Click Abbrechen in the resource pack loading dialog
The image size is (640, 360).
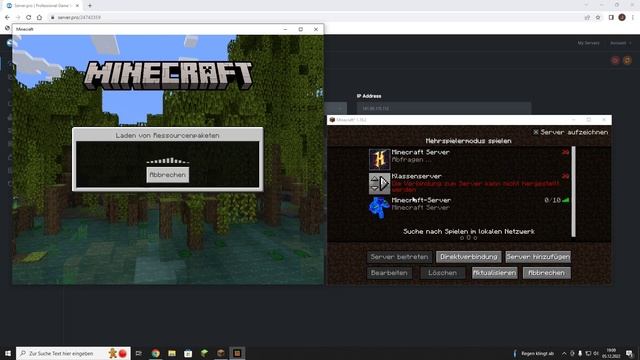[x=167, y=175]
